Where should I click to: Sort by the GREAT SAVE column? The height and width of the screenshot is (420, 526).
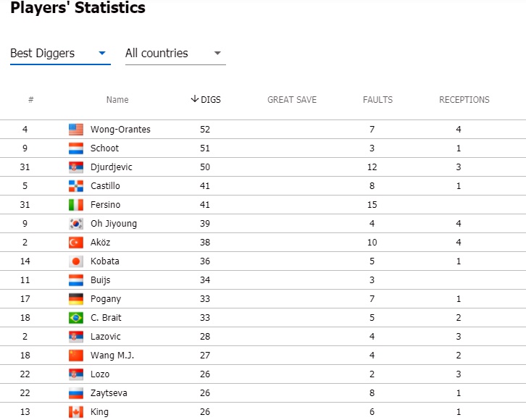coord(292,99)
